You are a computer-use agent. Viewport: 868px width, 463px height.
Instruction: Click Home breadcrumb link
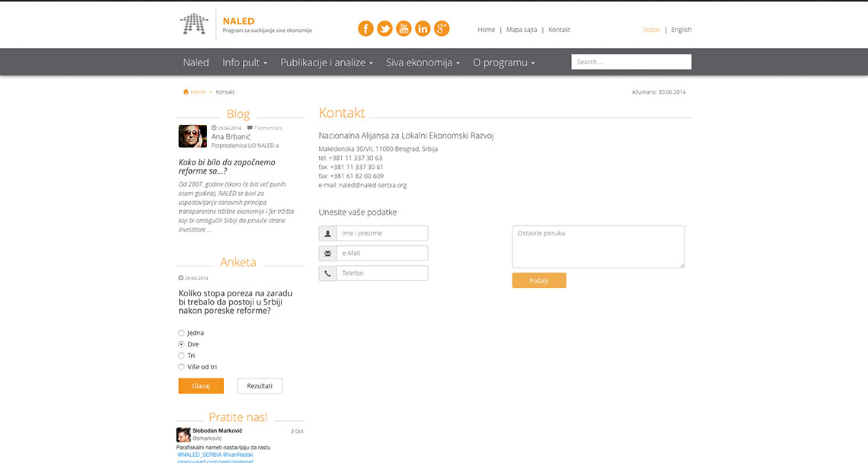tap(198, 92)
